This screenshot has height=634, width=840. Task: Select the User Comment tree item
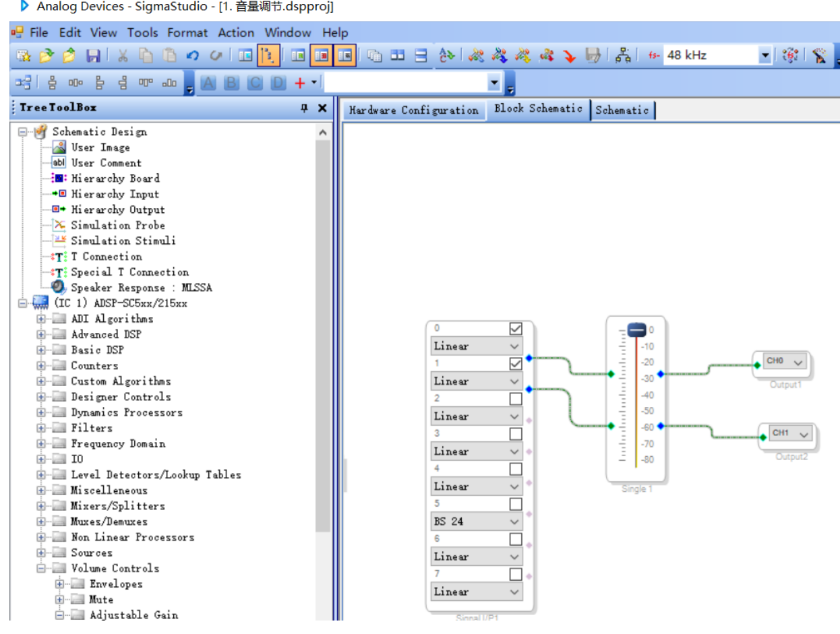pyautogui.click(x=107, y=163)
